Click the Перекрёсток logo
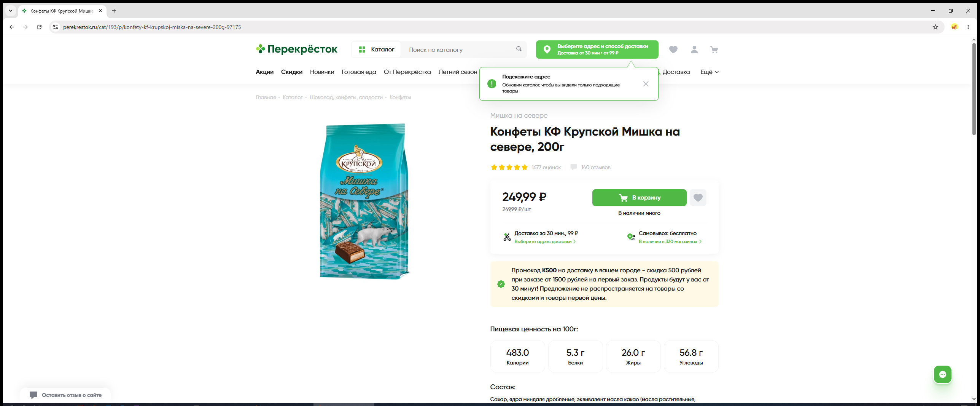This screenshot has width=980, height=406. click(x=296, y=49)
